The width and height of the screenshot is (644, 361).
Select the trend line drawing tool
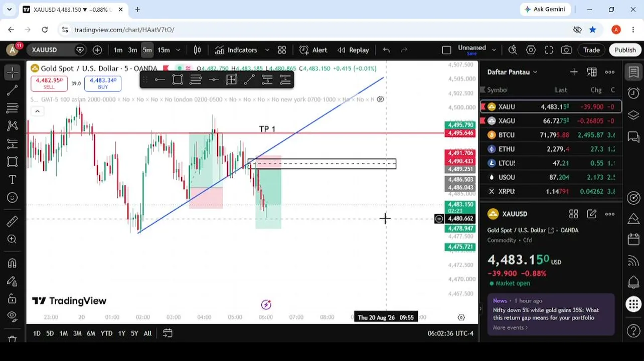pos(13,90)
